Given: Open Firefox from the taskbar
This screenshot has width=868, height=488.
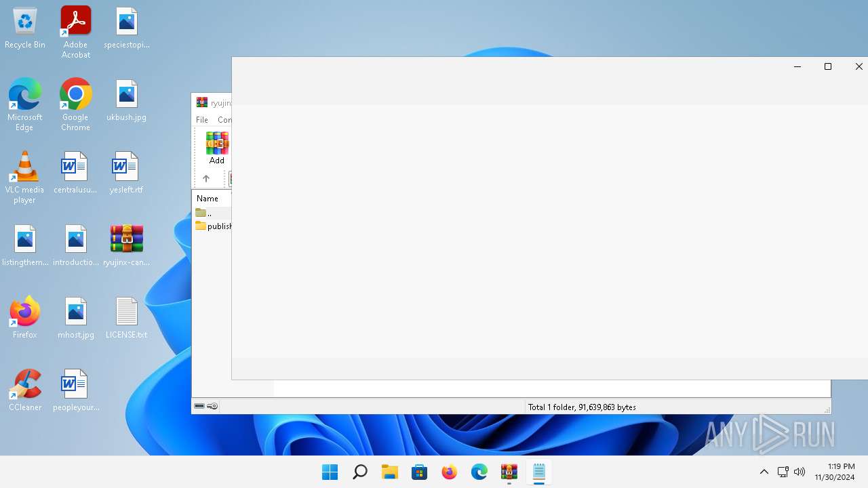Looking at the screenshot, I should (450, 472).
